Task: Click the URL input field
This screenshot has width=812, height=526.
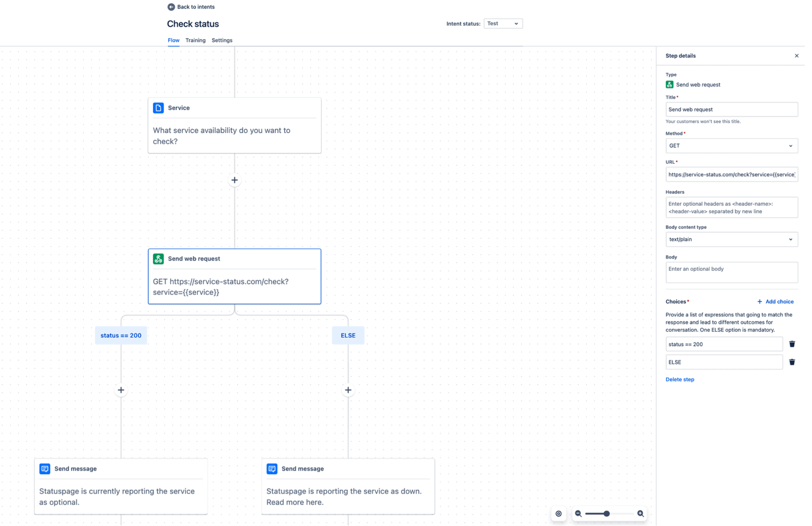Action: (x=731, y=174)
